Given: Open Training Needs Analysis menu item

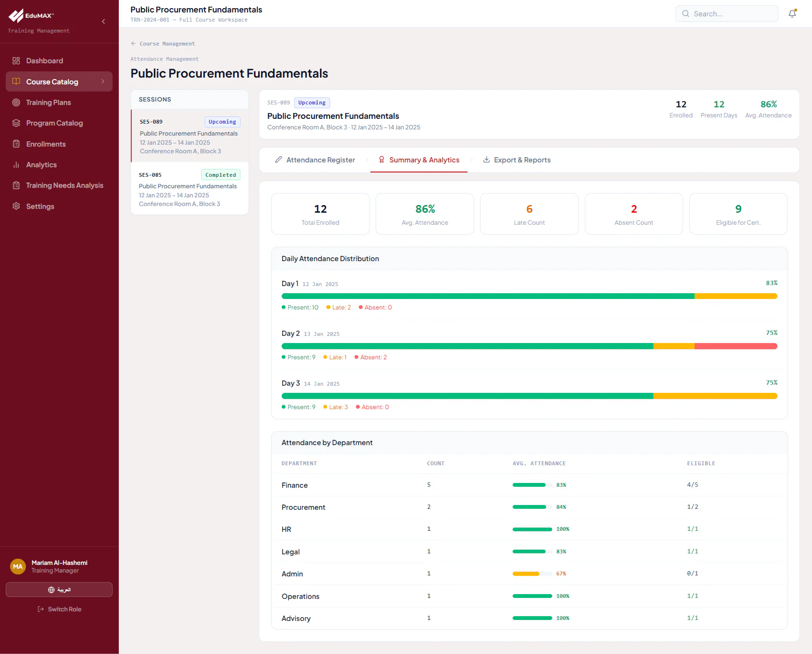Looking at the screenshot, I should [59, 185].
